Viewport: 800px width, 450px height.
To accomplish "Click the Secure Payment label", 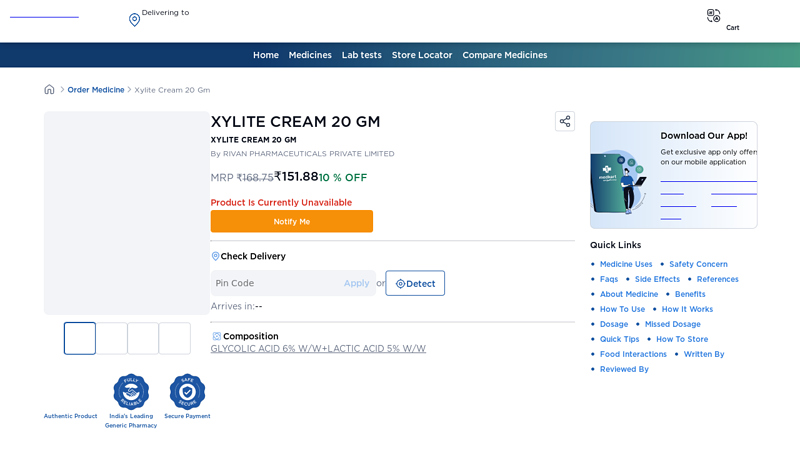I will [187, 416].
